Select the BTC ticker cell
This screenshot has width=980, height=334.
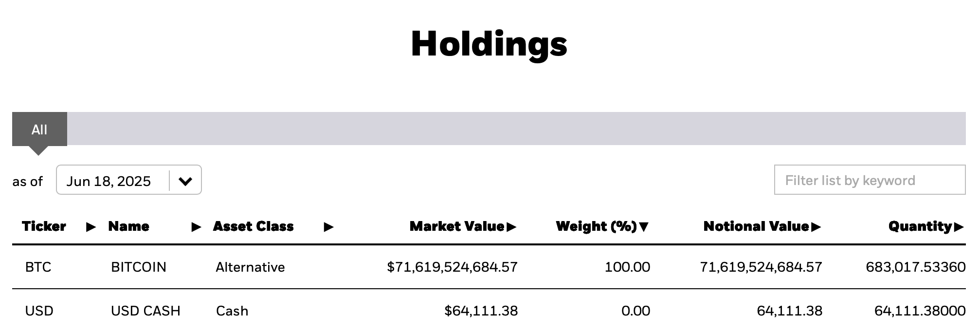tap(39, 267)
